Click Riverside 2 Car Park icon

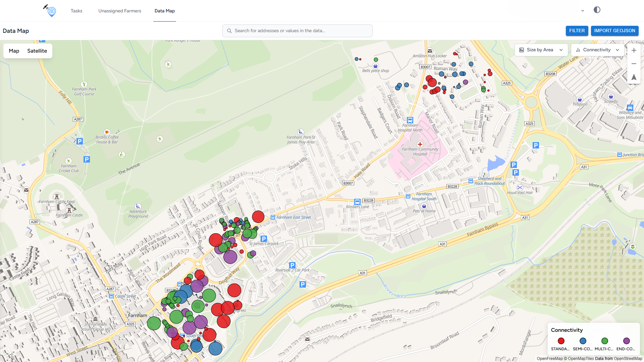pyautogui.click(x=292, y=265)
